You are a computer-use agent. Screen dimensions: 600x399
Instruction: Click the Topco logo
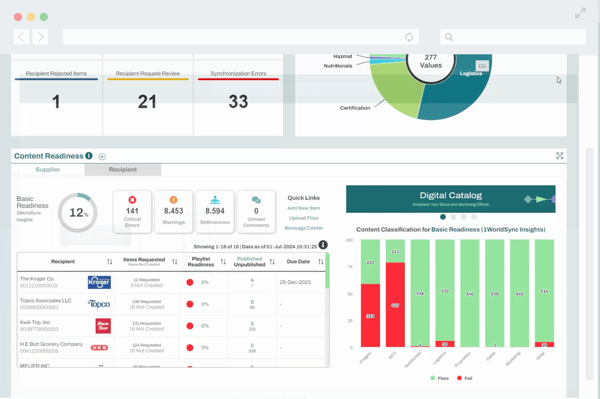[99, 304]
